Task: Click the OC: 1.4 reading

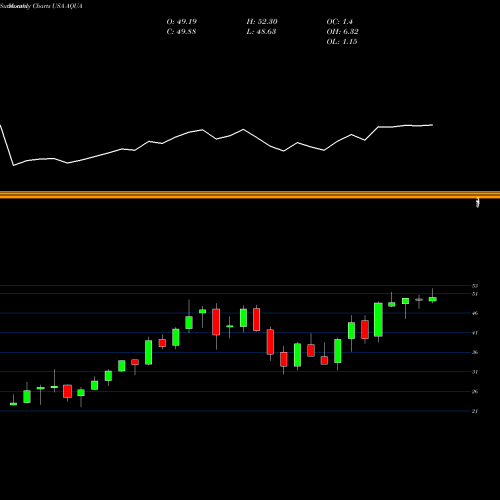Action: (x=339, y=22)
